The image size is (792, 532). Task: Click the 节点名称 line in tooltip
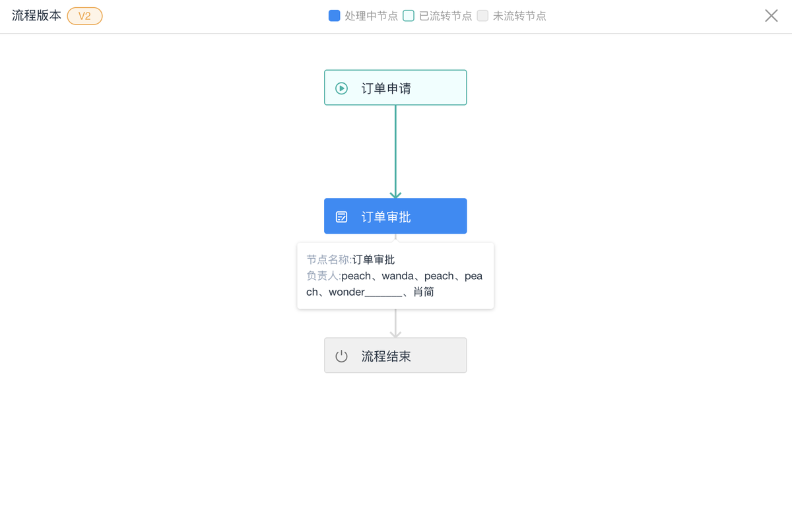(350, 260)
